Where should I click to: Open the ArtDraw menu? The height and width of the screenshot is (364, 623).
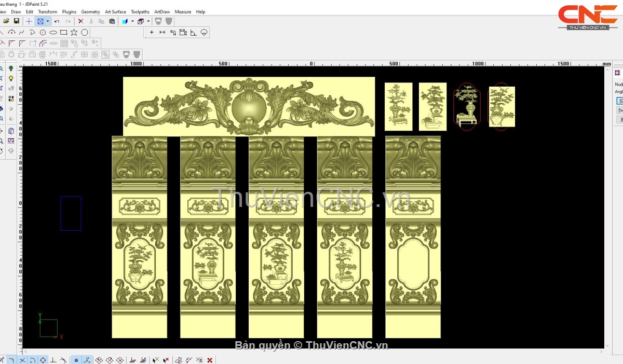point(162,11)
